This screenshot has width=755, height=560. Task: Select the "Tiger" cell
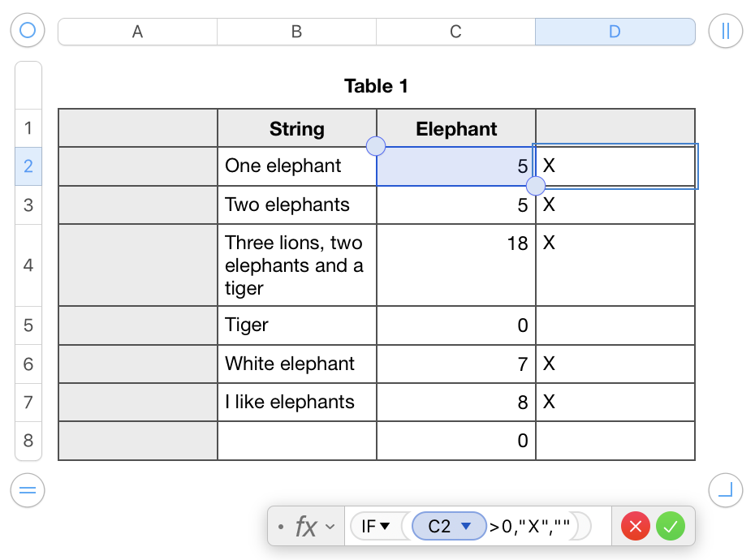(296, 325)
